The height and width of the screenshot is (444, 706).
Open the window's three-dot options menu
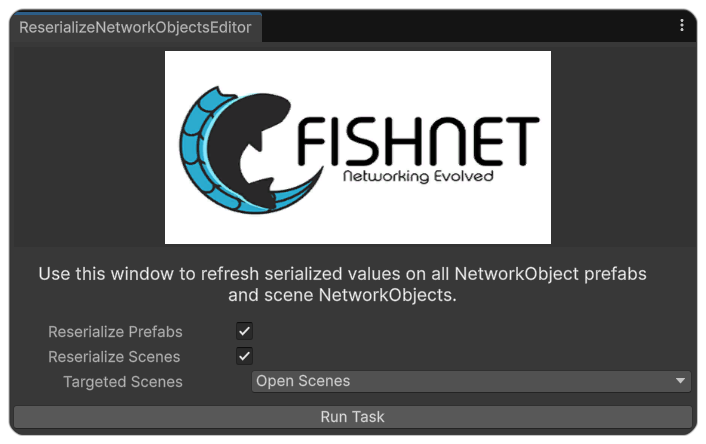pos(682,26)
